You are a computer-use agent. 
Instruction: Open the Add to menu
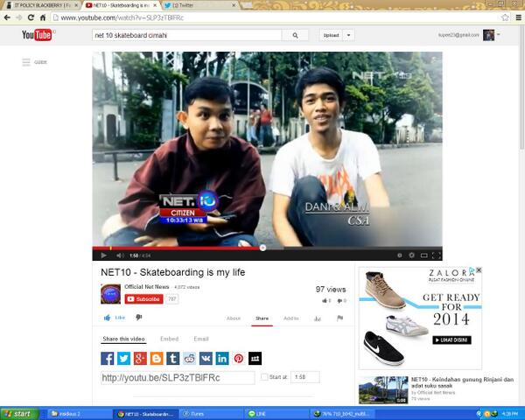pyautogui.click(x=291, y=318)
